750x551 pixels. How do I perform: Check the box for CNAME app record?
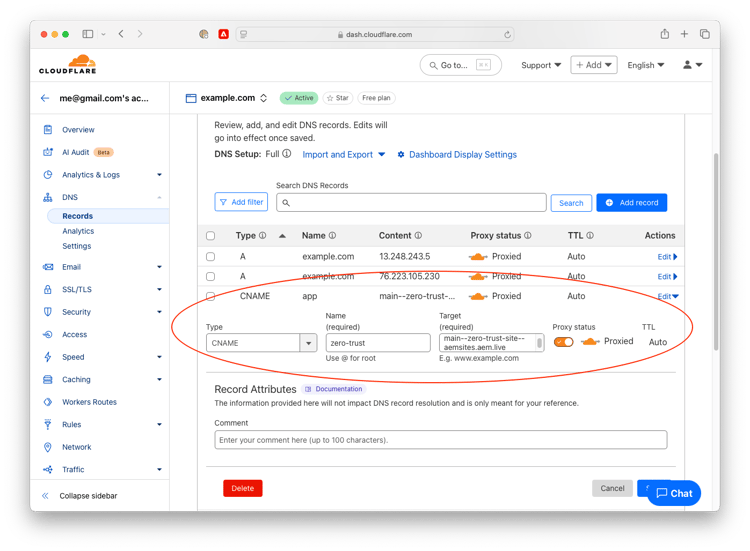(x=210, y=297)
